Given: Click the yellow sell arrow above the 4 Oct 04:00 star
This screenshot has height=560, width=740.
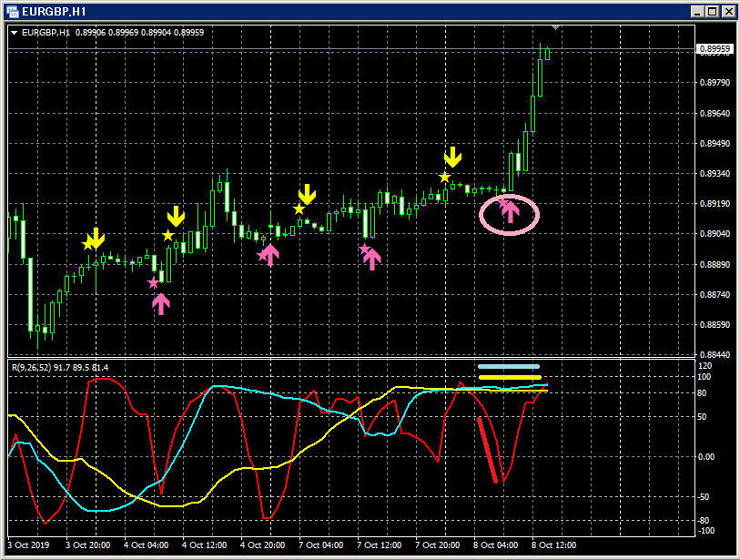Looking at the screenshot, I should (x=176, y=216).
